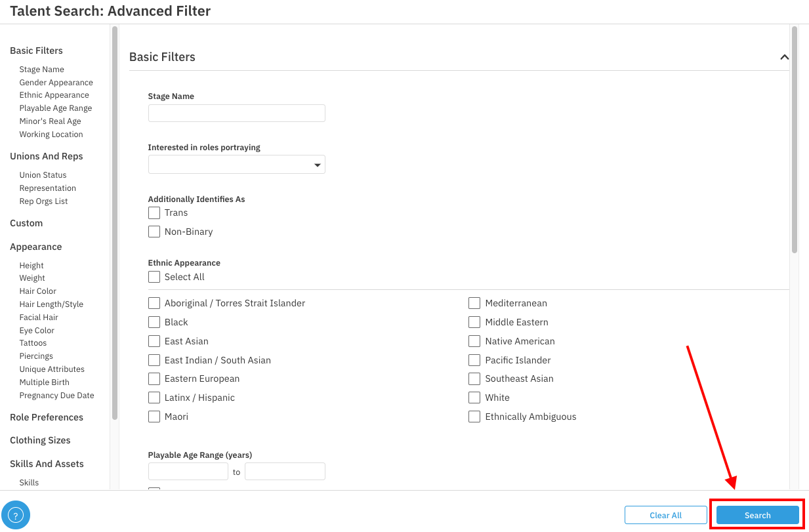The width and height of the screenshot is (809, 532).
Task: Click the main filter panel scrollbar
Action: click(794, 139)
